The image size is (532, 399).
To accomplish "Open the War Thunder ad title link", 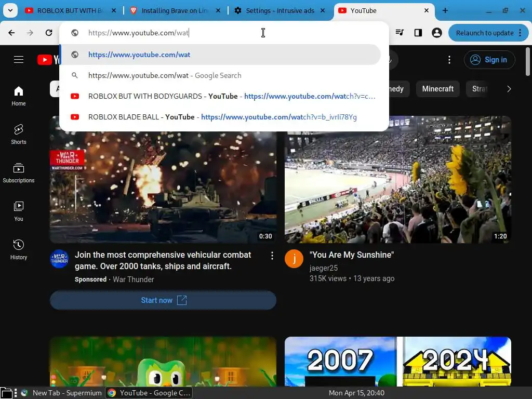I will (x=163, y=261).
